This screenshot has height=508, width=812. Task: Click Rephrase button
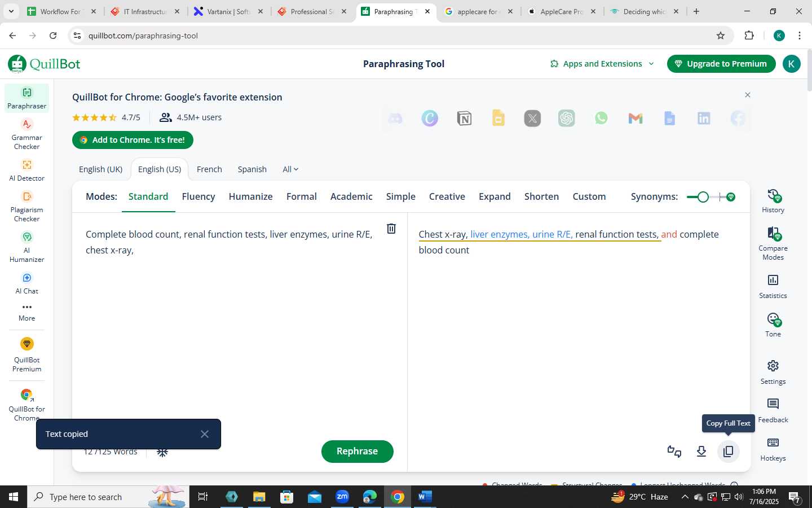pos(357,452)
